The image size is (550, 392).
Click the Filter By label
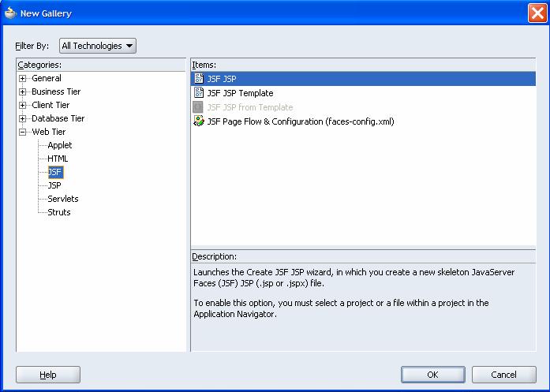[32, 46]
